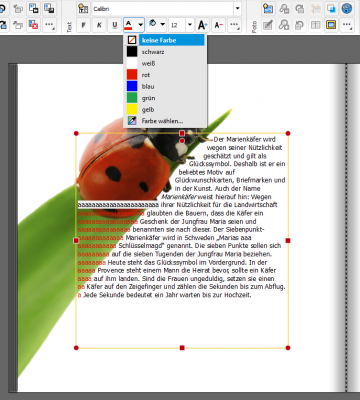The image size is (360, 400).
Task: Open the font size dropdown arrow
Action: click(x=190, y=25)
